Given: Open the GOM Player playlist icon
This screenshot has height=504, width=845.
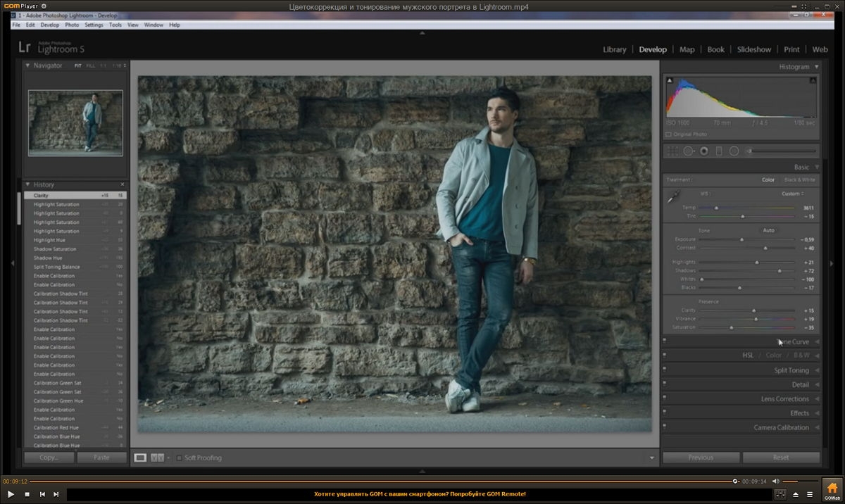Looking at the screenshot, I should coord(810,494).
